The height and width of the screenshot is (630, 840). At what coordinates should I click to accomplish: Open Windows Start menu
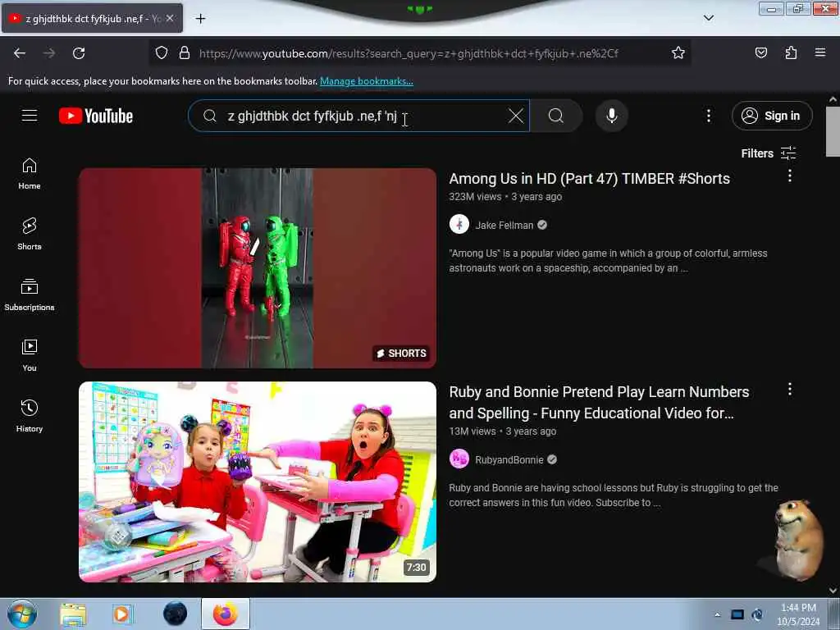pyautogui.click(x=22, y=614)
